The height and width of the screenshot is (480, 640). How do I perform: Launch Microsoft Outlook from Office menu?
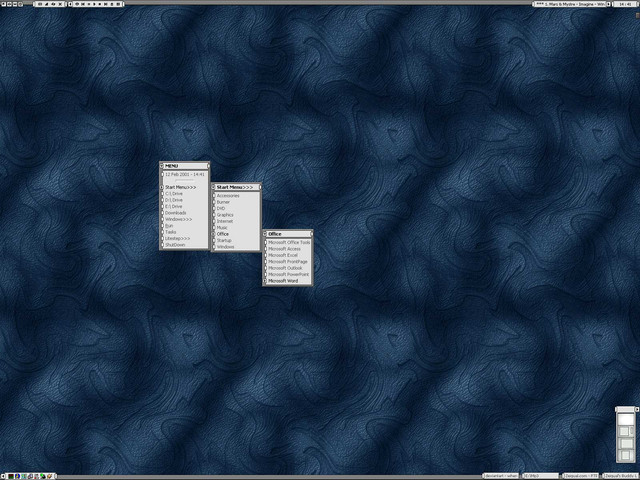[x=288, y=268]
